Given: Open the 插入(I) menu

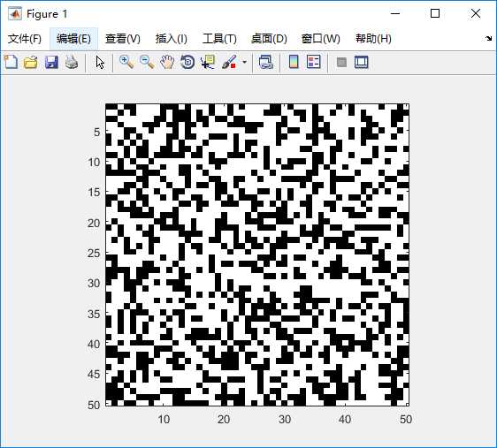Looking at the screenshot, I should point(172,39).
